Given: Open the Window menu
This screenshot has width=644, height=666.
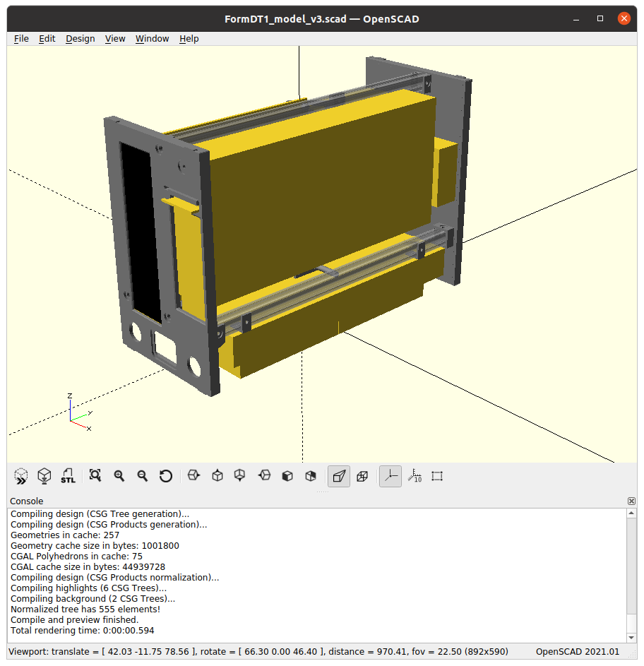Looking at the screenshot, I should 152,39.
